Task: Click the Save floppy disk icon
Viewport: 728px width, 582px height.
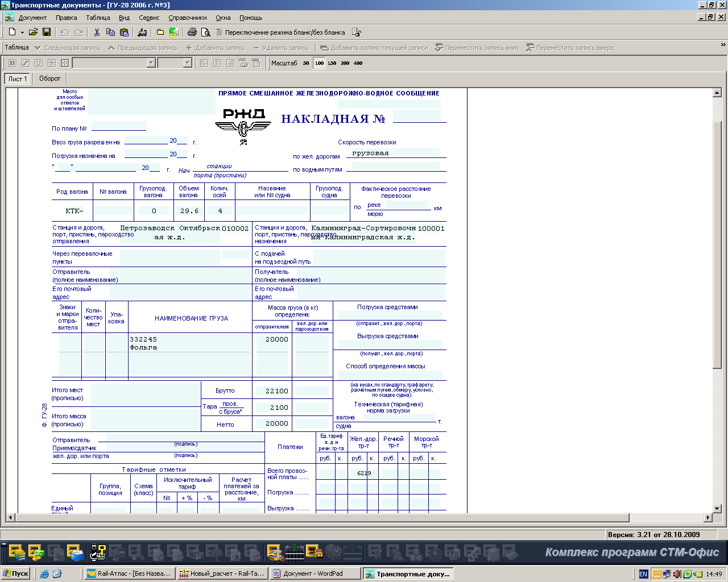Action: pyautogui.click(x=47, y=32)
